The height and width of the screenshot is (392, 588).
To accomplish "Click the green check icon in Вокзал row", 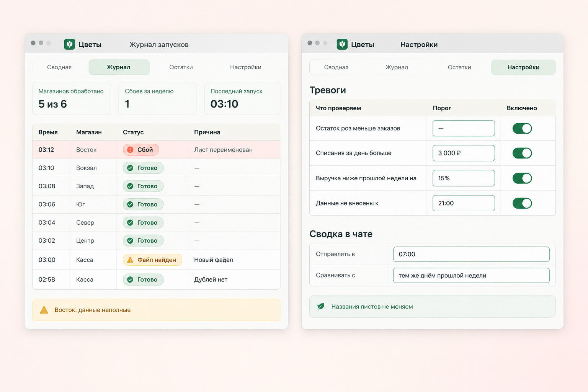I will click(x=130, y=168).
